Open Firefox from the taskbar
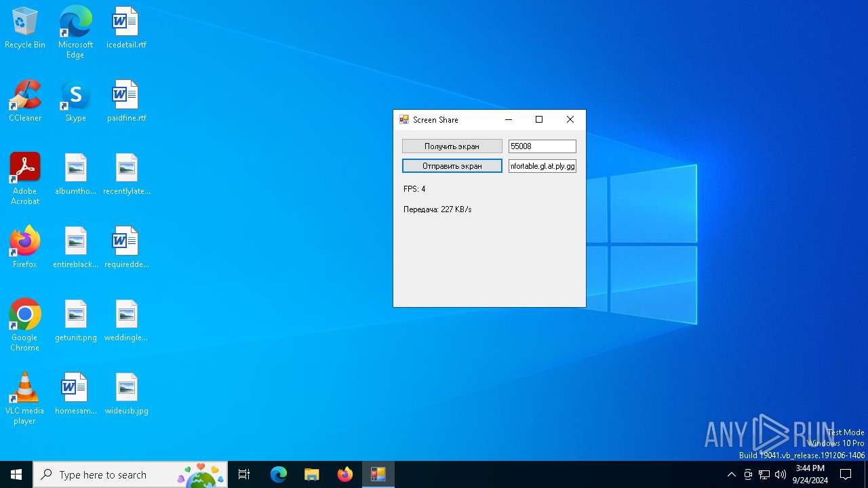 click(x=345, y=474)
